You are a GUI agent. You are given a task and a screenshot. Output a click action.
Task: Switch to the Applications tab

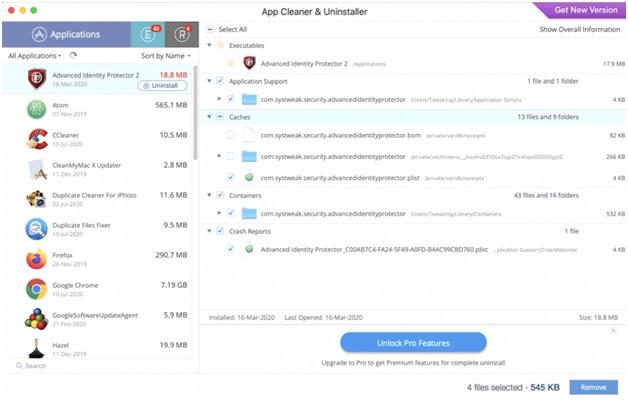point(66,34)
